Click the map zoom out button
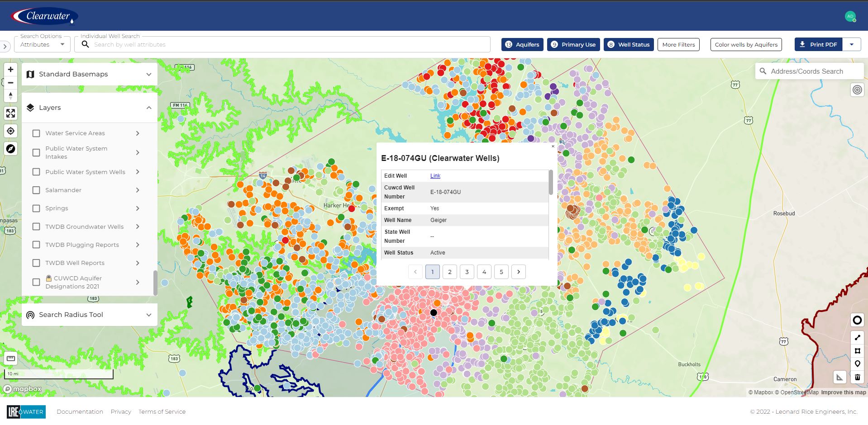 tap(10, 83)
